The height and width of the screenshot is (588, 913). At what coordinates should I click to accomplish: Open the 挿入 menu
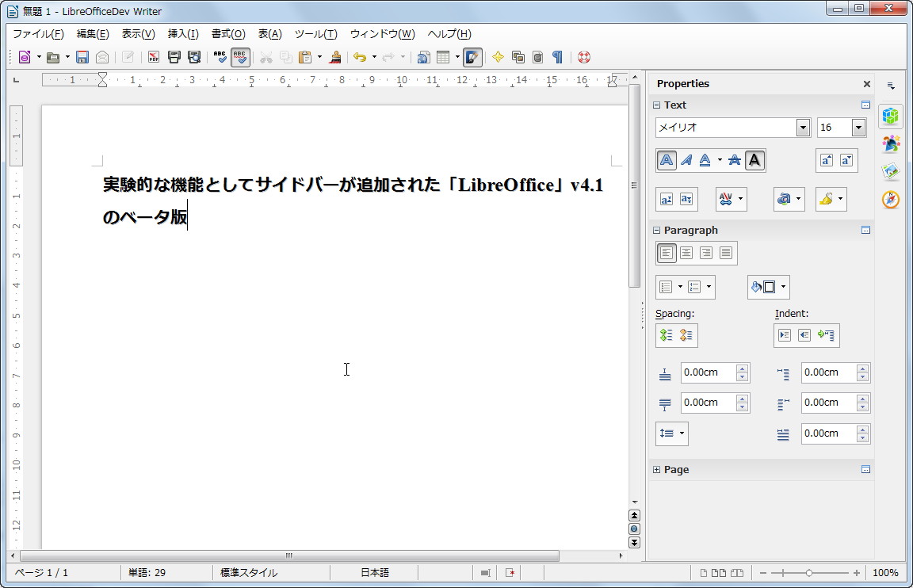183,34
